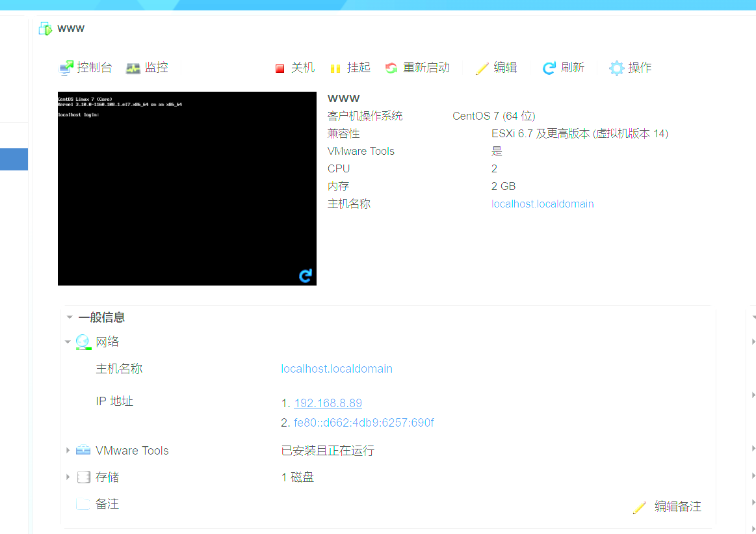Open the 操作 gear actions menu
This screenshot has height=534, width=756.
(616, 68)
